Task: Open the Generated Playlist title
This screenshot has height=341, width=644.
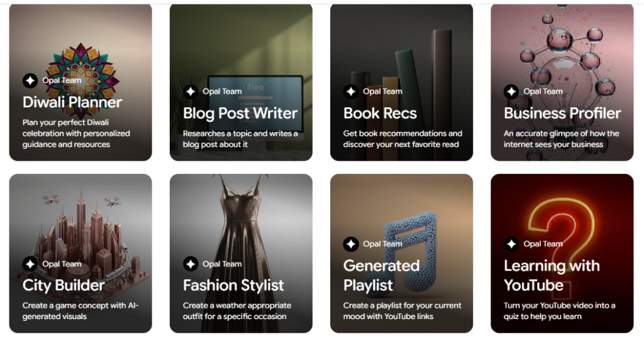Action: (x=381, y=275)
